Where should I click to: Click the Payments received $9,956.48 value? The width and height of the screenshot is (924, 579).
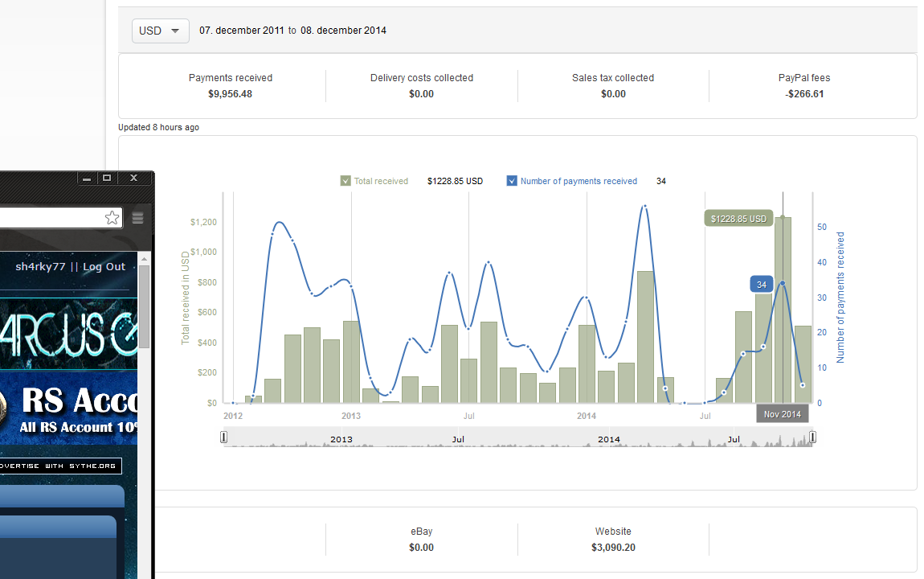click(x=230, y=94)
